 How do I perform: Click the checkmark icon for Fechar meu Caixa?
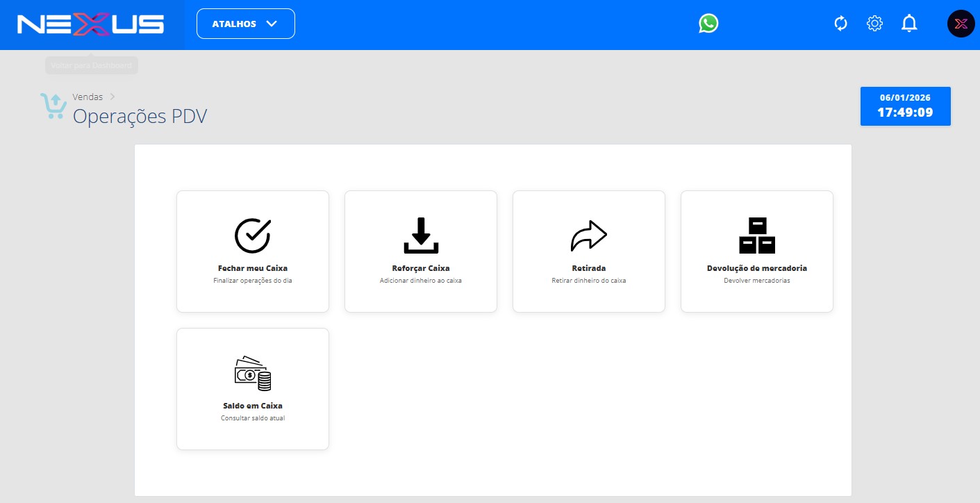tap(253, 236)
